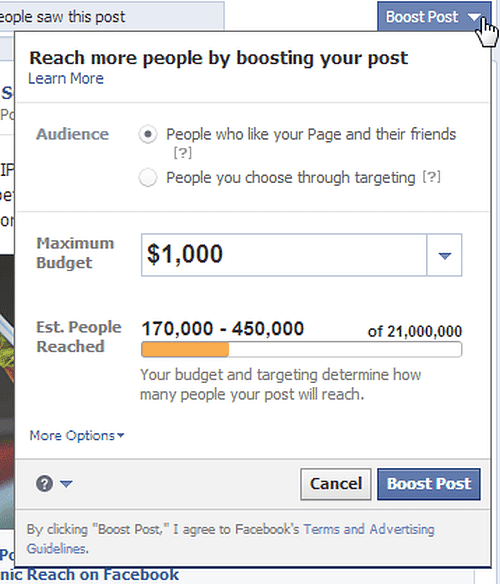Click the 'Reach more people by boosting your post' heading
The height and width of the screenshot is (584, 500).
click(x=219, y=58)
